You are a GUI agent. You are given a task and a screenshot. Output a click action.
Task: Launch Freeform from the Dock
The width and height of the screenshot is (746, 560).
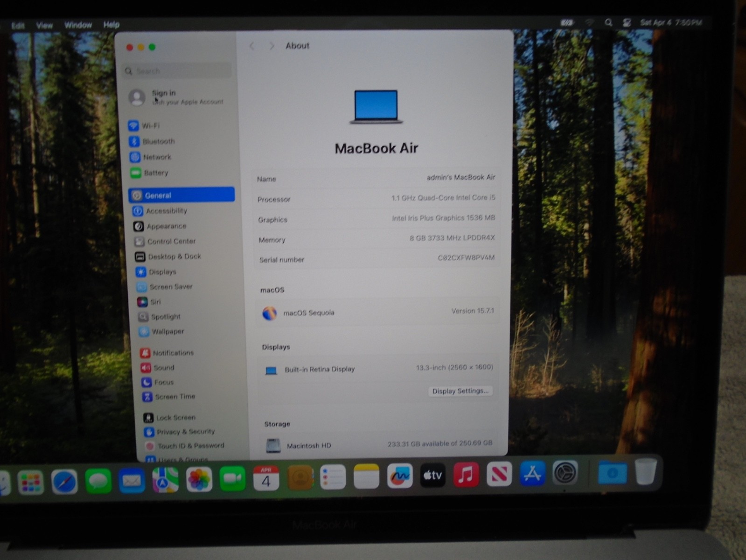400,476
